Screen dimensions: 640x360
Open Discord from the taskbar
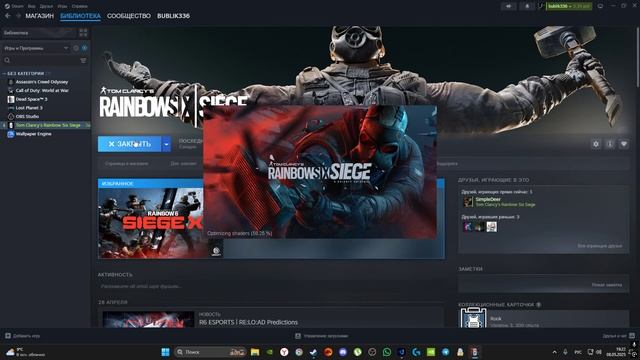[x=343, y=352]
